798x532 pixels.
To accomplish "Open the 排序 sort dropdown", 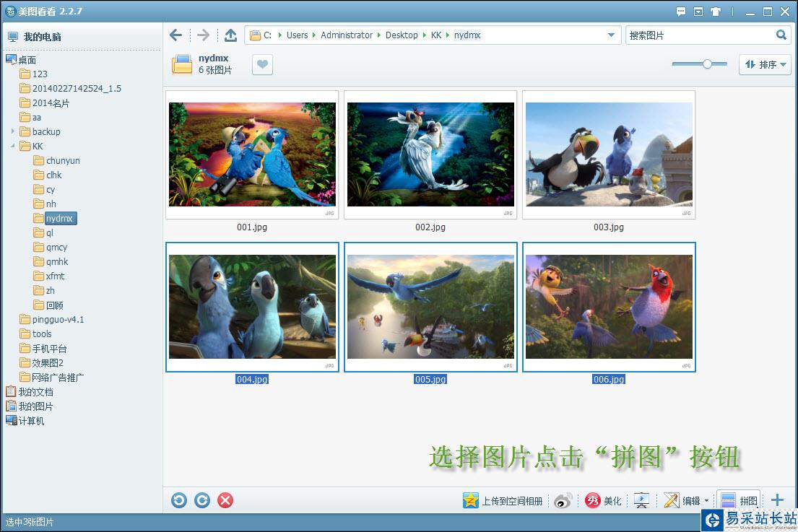I will (765, 64).
